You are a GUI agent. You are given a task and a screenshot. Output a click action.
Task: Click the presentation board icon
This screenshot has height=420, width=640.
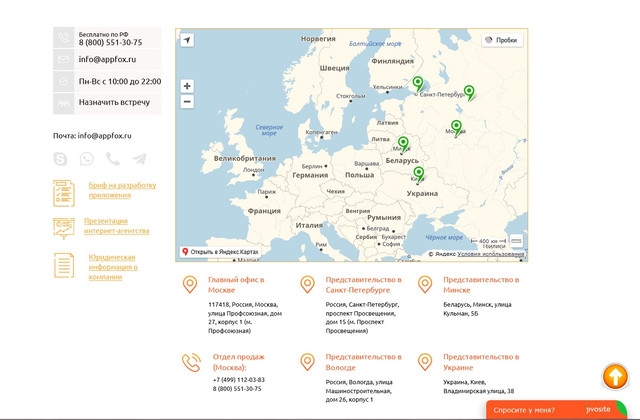(x=64, y=228)
